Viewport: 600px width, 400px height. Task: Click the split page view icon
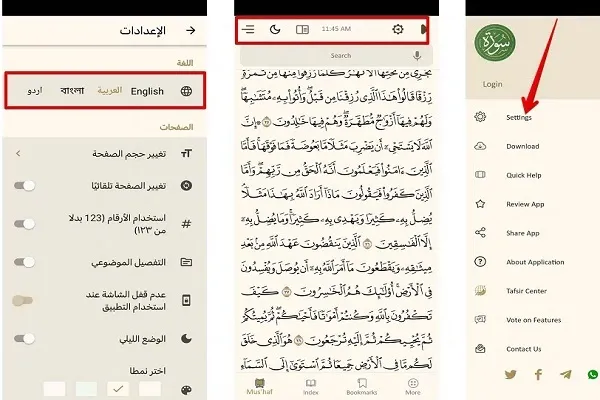pyautogui.click(x=302, y=29)
